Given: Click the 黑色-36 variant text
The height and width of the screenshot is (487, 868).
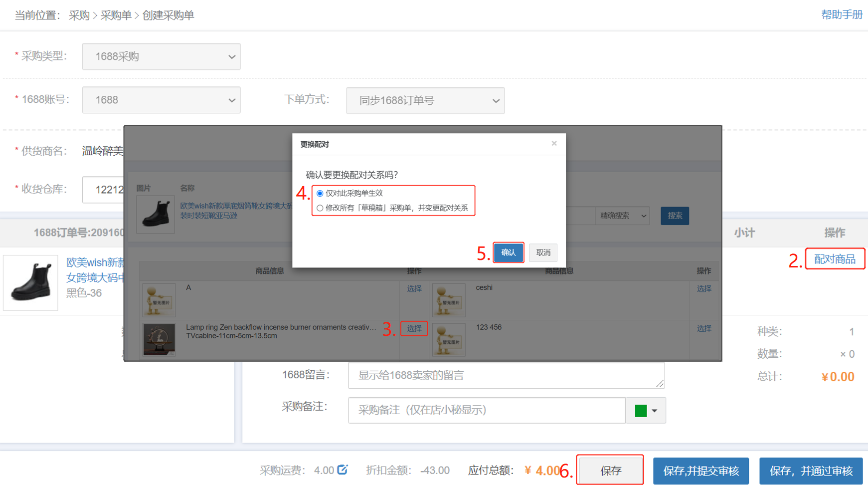Looking at the screenshot, I should (x=84, y=293).
